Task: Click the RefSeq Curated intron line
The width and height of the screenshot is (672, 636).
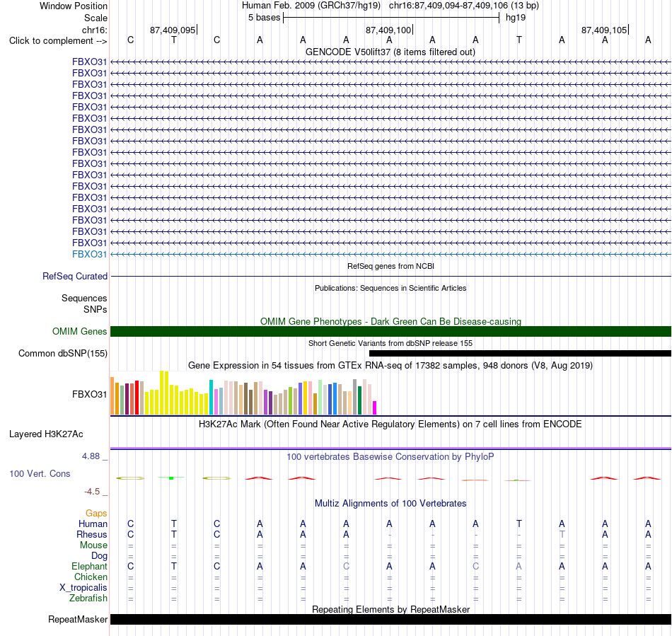Action: tap(390, 276)
